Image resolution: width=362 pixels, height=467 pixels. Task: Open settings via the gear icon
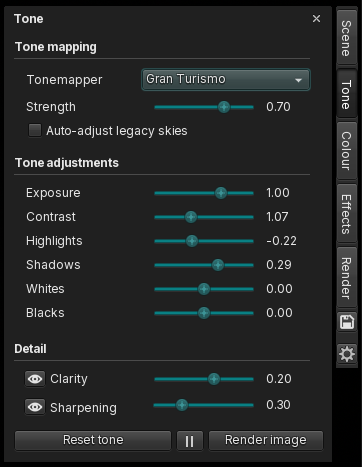(x=347, y=354)
